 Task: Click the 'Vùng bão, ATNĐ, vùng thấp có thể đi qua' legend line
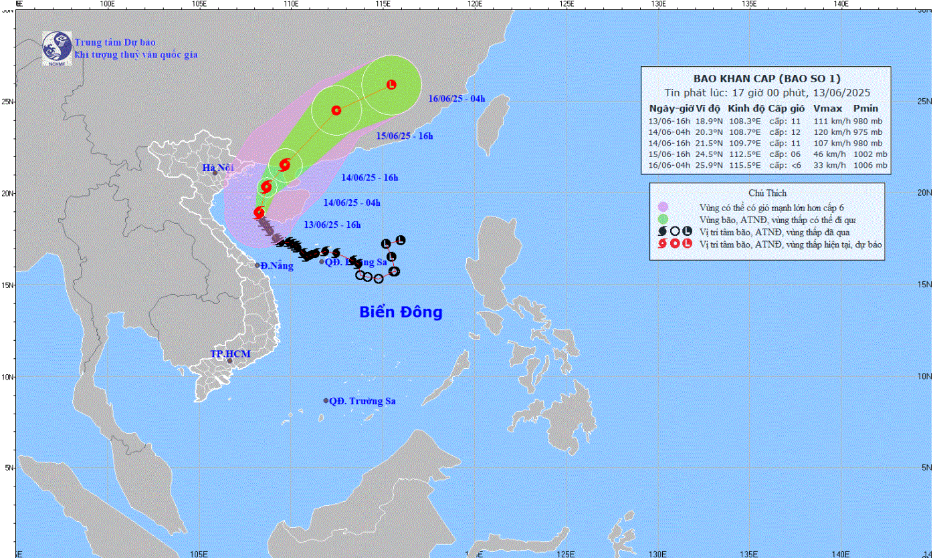tap(776, 219)
